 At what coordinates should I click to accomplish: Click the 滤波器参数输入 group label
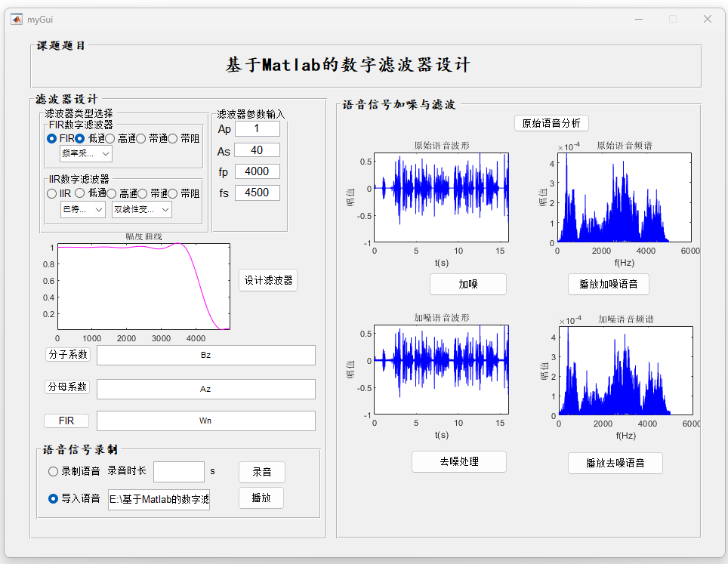[251, 114]
